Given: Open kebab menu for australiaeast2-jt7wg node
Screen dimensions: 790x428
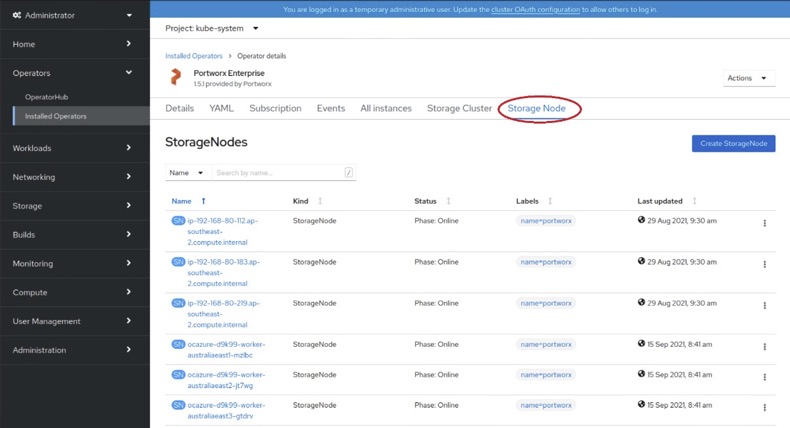Looking at the screenshot, I should tap(764, 377).
